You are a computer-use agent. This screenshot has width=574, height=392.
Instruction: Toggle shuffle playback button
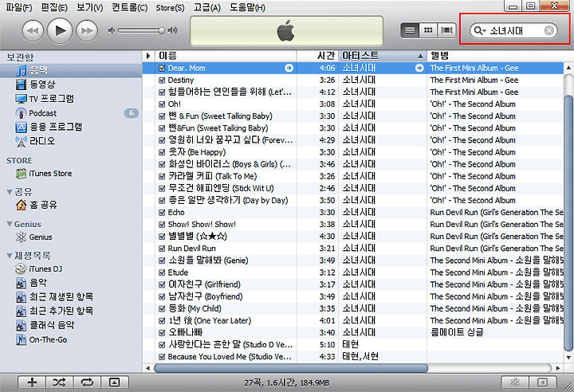tap(59, 382)
